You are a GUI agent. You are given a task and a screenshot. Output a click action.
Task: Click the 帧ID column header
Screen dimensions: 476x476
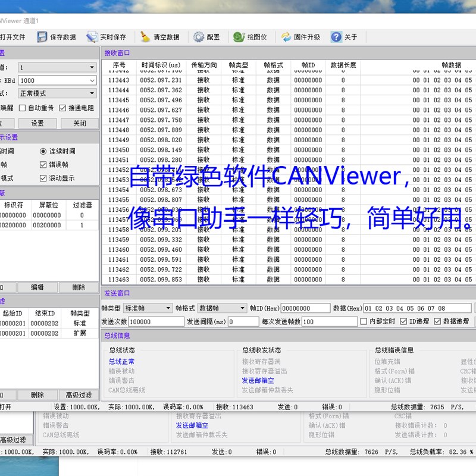click(x=308, y=65)
